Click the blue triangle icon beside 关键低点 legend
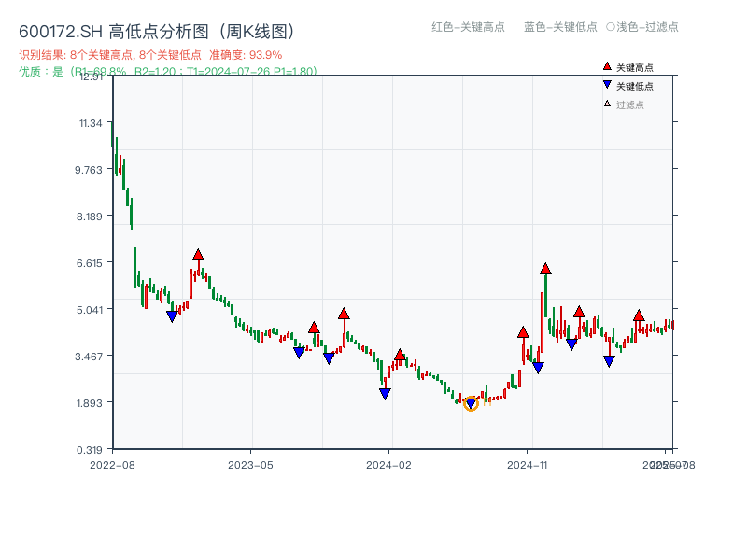 click(x=605, y=84)
